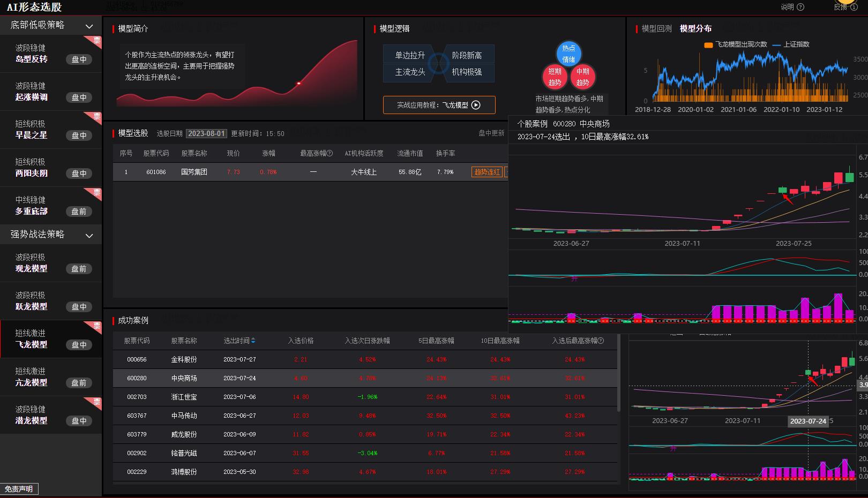Click the 成功案例 table vertical scrollbar
This screenshot has width=868, height=498.
click(x=619, y=375)
